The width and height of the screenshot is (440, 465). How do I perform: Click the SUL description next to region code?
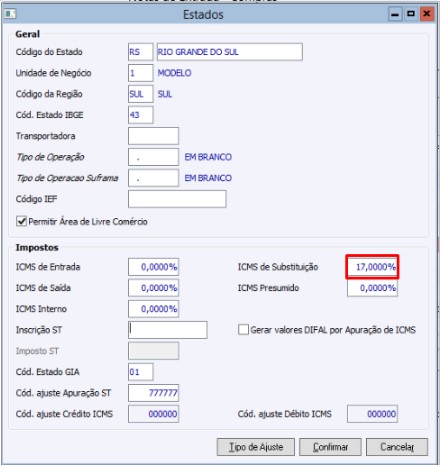coord(165,94)
